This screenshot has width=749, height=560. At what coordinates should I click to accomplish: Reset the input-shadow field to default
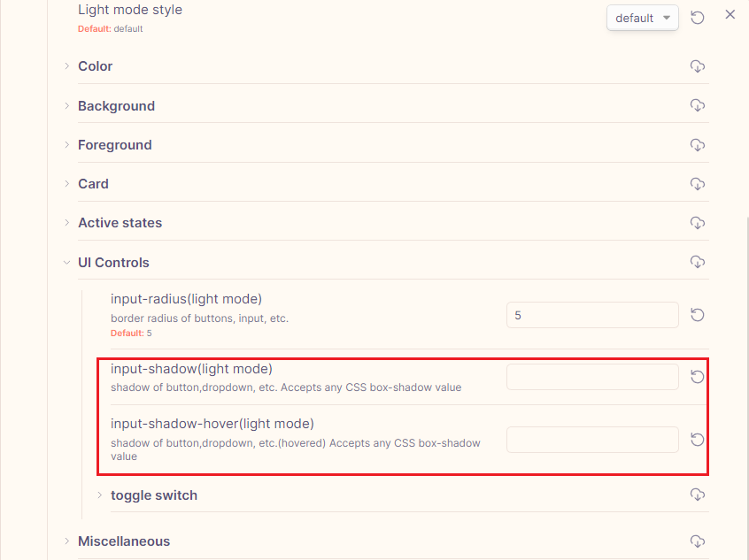coord(697,376)
